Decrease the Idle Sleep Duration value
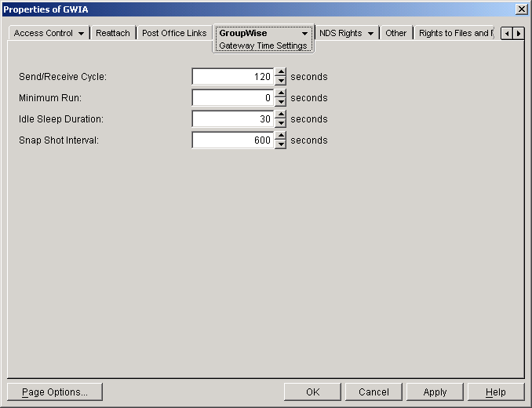The image size is (532, 408). point(281,123)
